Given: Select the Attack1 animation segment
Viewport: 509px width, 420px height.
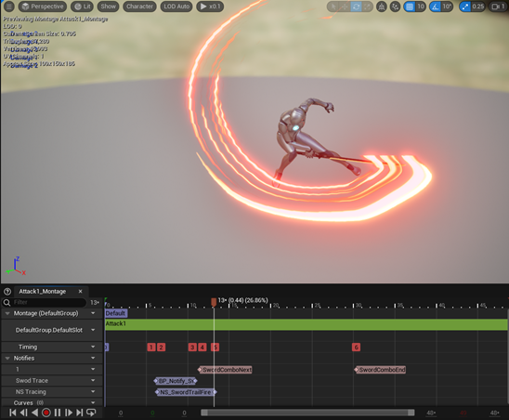Looking at the screenshot, I should (307, 324).
